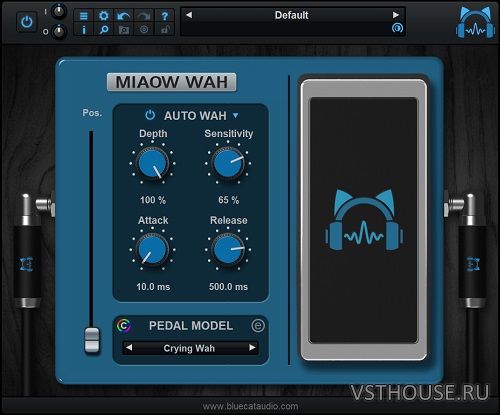Go to the next preset arrow

[396, 15]
